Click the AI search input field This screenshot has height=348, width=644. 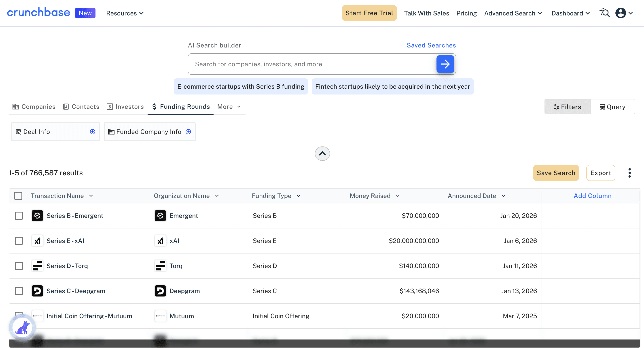click(288, 64)
